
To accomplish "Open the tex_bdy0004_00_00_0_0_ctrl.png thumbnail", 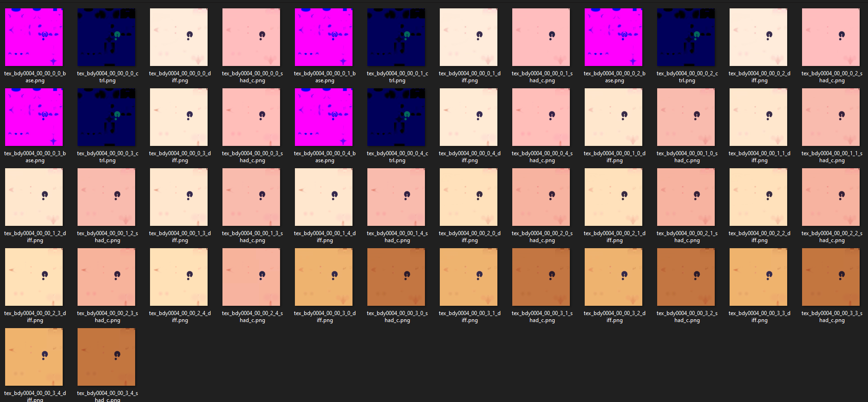I will point(106,37).
